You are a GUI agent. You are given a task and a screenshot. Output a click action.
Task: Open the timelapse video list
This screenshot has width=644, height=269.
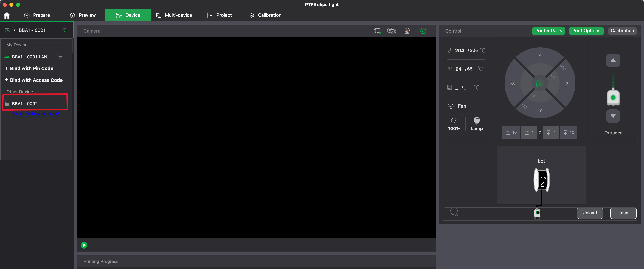pos(392,31)
